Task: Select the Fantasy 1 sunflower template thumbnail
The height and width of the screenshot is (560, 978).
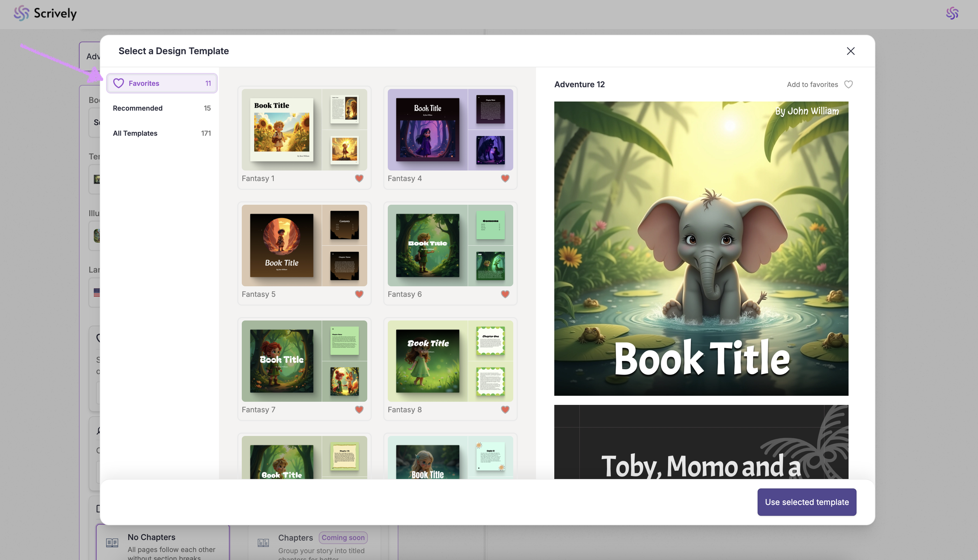Action: click(x=304, y=130)
